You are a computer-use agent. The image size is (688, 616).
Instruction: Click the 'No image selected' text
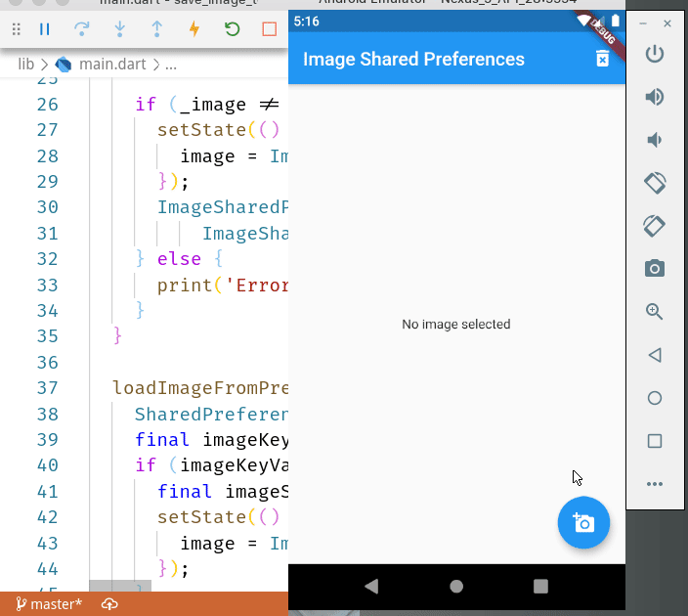[455, 324]
